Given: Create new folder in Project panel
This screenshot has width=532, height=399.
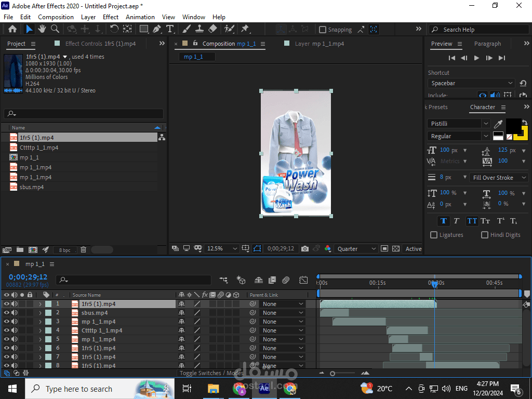Looking at the screenshot, I should (20, 250).
